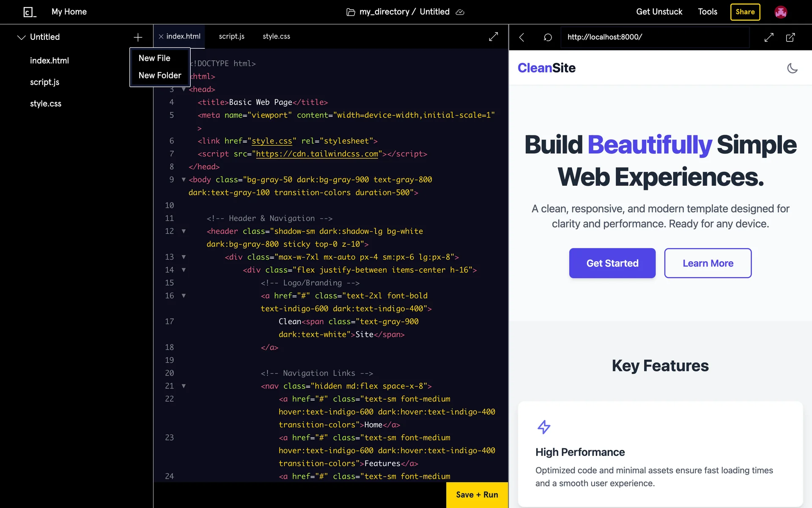Click the yellow Share button

coord(745,12)
